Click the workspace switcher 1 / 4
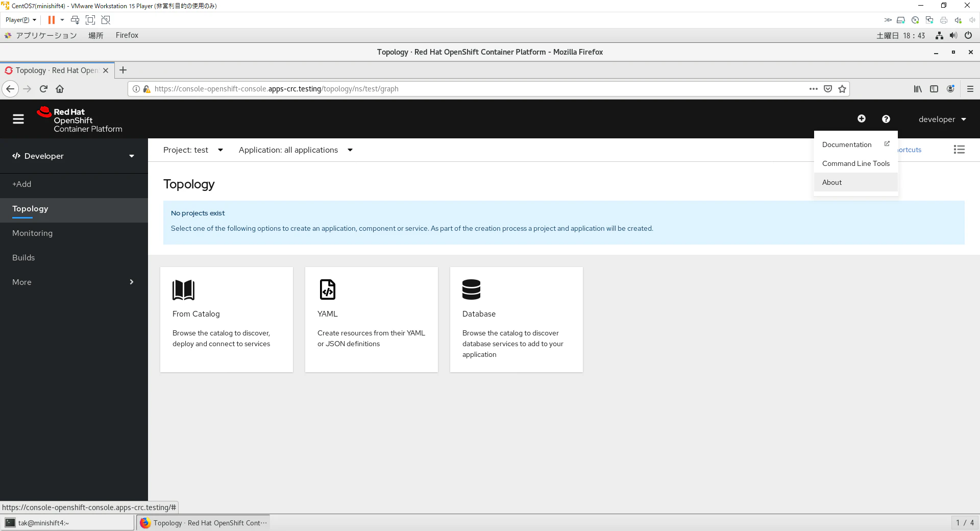The width and height of the screenshot is (980, 531). coord(965,523)
